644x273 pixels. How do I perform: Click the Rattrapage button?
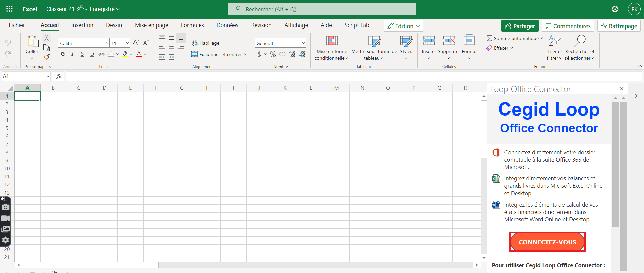[619, 26]
